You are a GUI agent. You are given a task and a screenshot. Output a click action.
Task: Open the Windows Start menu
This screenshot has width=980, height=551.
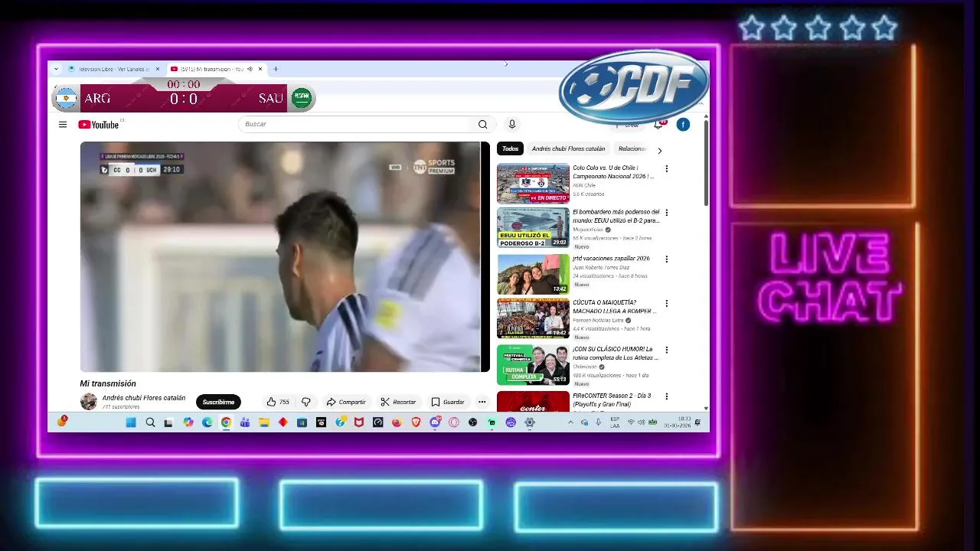[x=131, y=422]
